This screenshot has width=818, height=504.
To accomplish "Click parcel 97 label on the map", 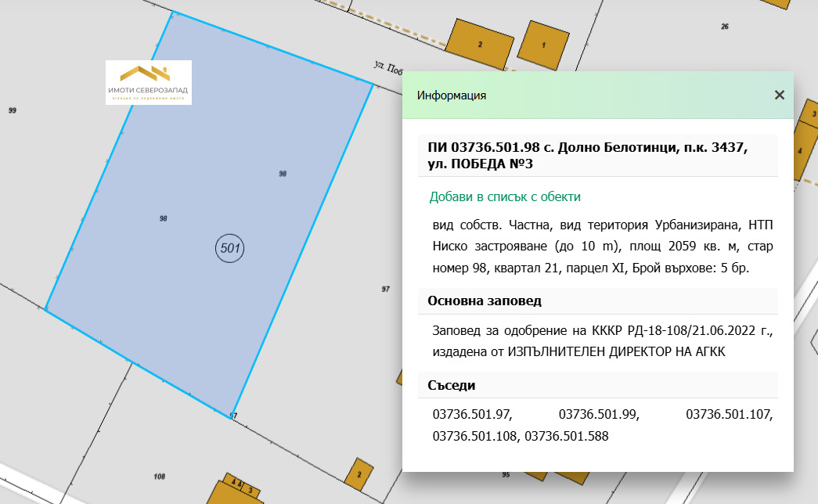I will click(386, 290).
